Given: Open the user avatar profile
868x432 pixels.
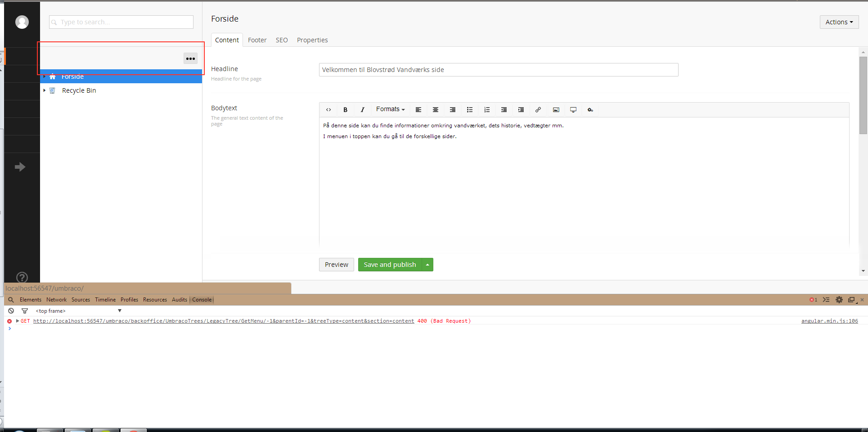Looking at the screenshot, I should (22, 22).
